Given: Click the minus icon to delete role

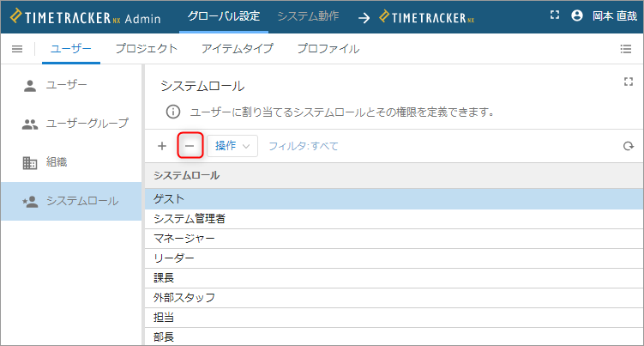Looking at the screenshot, I should tap(190, 146).
